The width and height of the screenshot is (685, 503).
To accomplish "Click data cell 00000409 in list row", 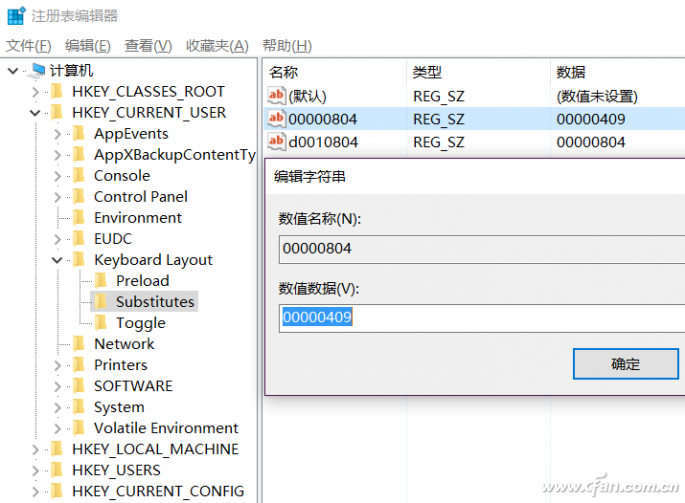I will (591, 119).
